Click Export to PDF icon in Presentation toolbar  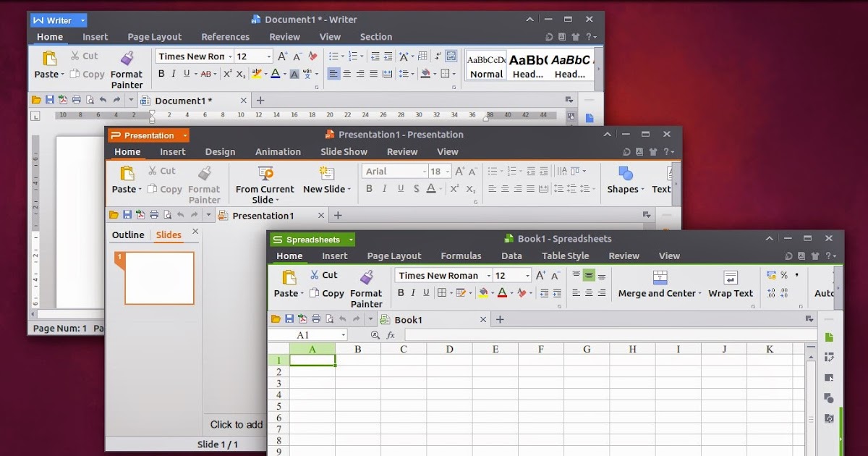click(141, 215)
